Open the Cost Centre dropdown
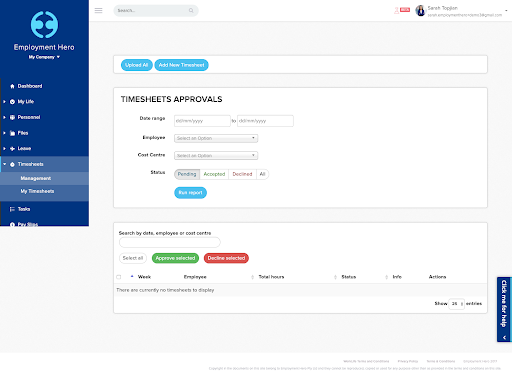512x378 pixels. 216,155
